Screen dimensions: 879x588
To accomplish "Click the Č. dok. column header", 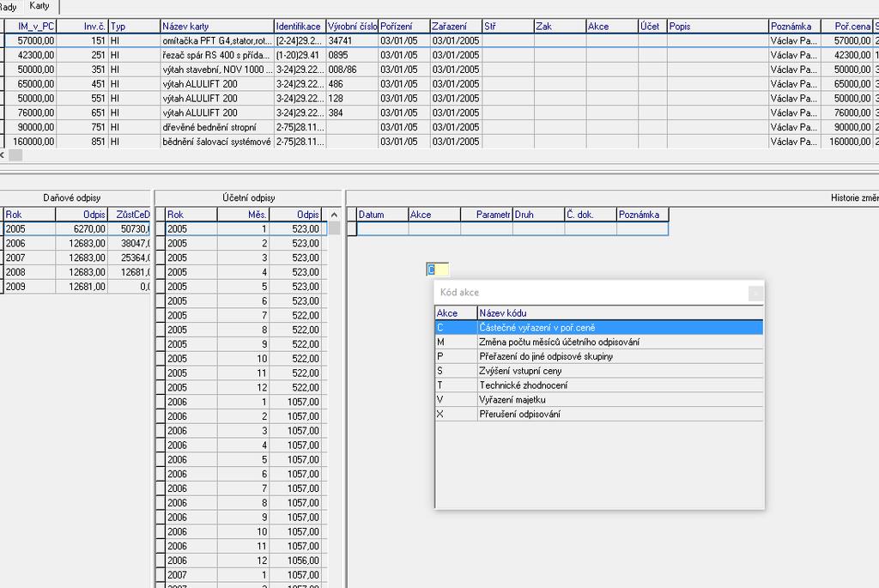I will coord(591,215).
